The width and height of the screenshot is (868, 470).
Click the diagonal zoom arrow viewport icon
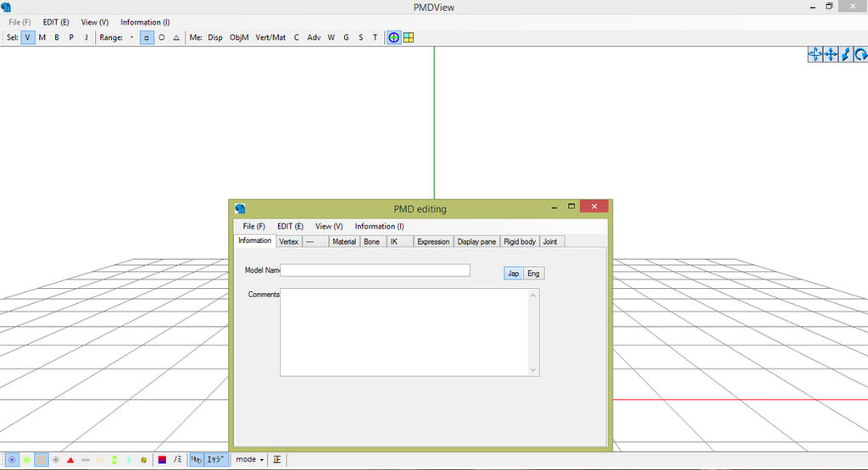tap(846, 54)
